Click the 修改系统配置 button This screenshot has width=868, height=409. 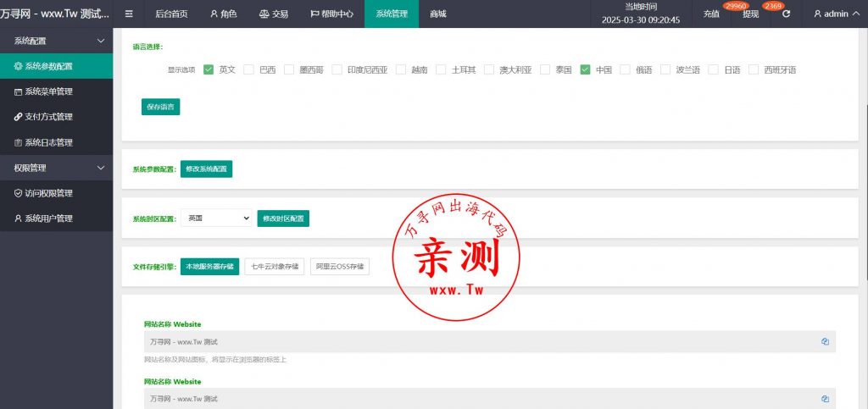pos(207,169)
